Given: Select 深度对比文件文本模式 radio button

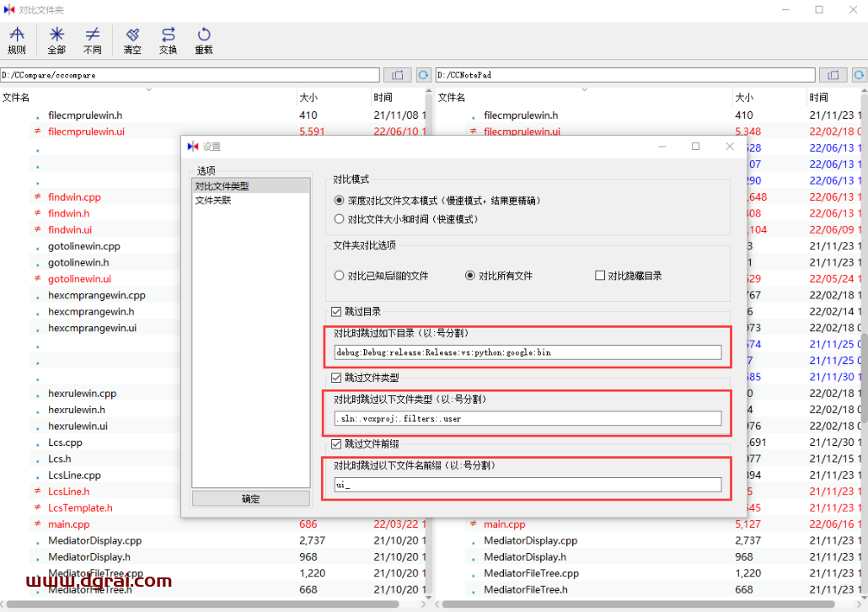Looking at the screenshot, I should pyautogui.click(x=340, y=201).
